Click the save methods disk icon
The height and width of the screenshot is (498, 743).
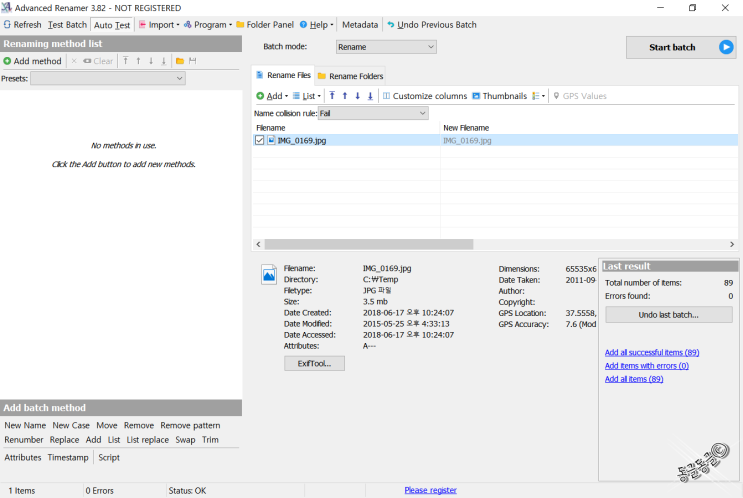[x=192, y=61]
